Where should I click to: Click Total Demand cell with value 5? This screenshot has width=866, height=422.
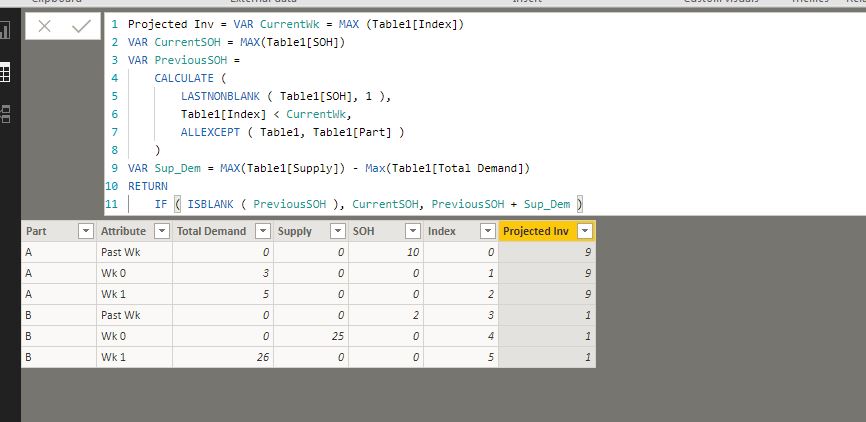click(x=223, y=294)
